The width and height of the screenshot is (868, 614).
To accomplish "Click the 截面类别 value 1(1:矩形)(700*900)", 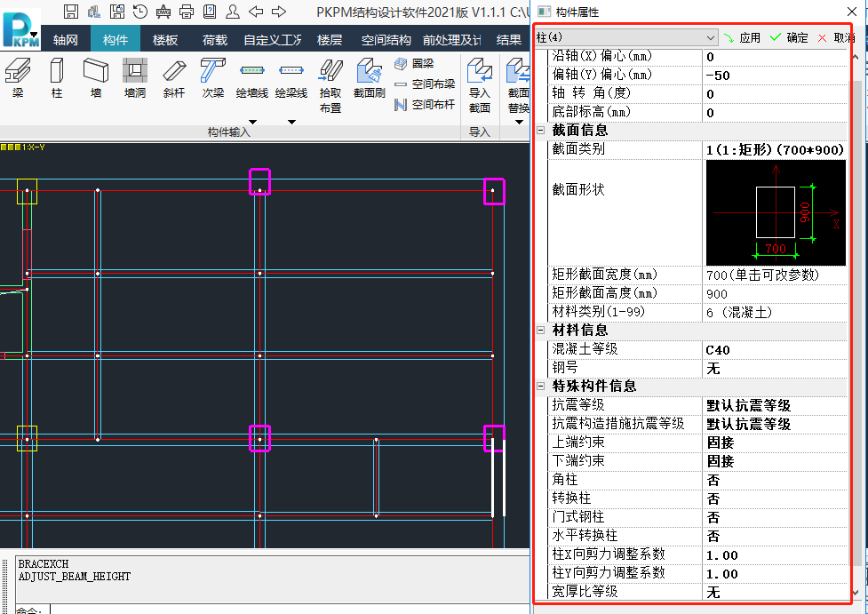I will pos(776,149).
